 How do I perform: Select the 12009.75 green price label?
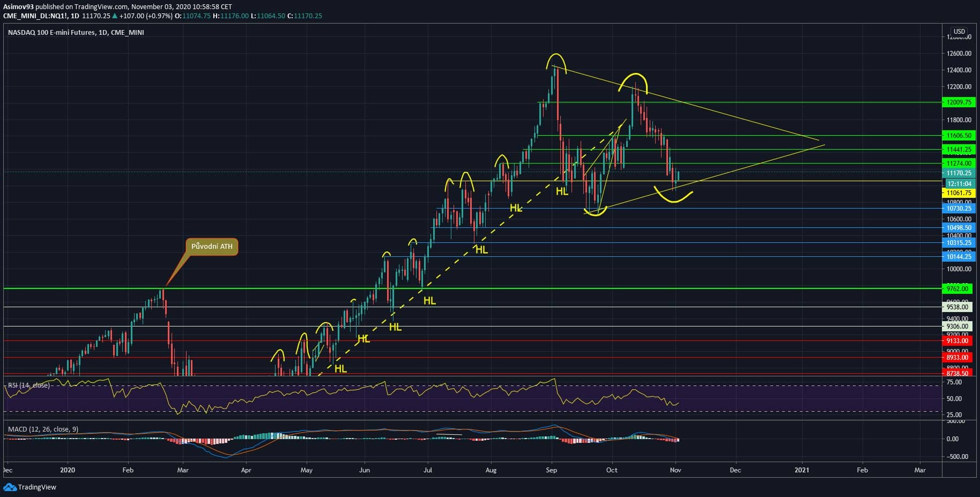coord(959,102)
